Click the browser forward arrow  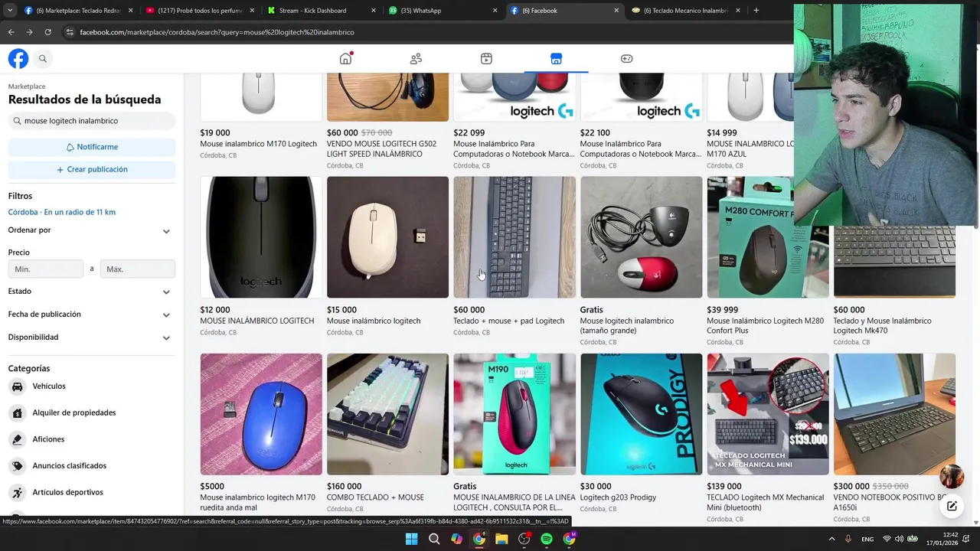(x=29, y=32)
